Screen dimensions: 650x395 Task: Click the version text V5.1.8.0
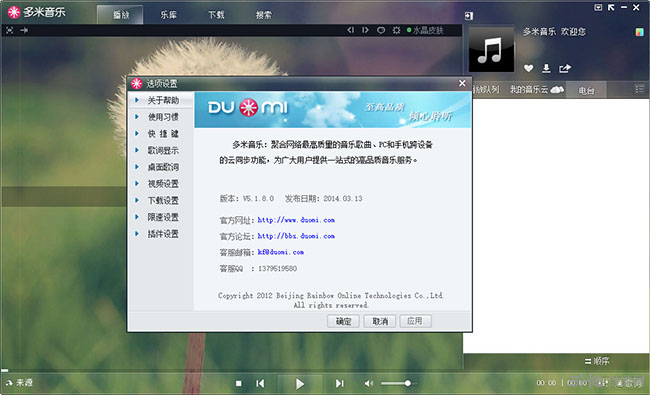click(x=258, y=199)
